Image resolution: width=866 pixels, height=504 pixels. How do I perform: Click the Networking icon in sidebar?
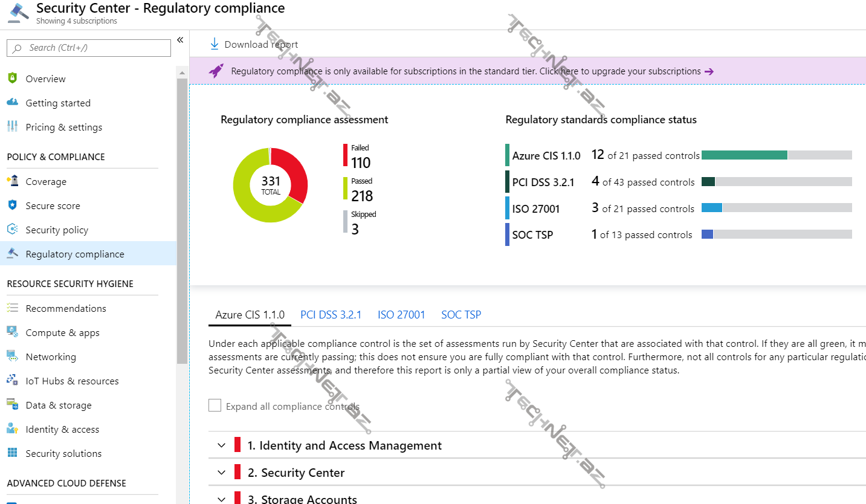click(12, 357)
